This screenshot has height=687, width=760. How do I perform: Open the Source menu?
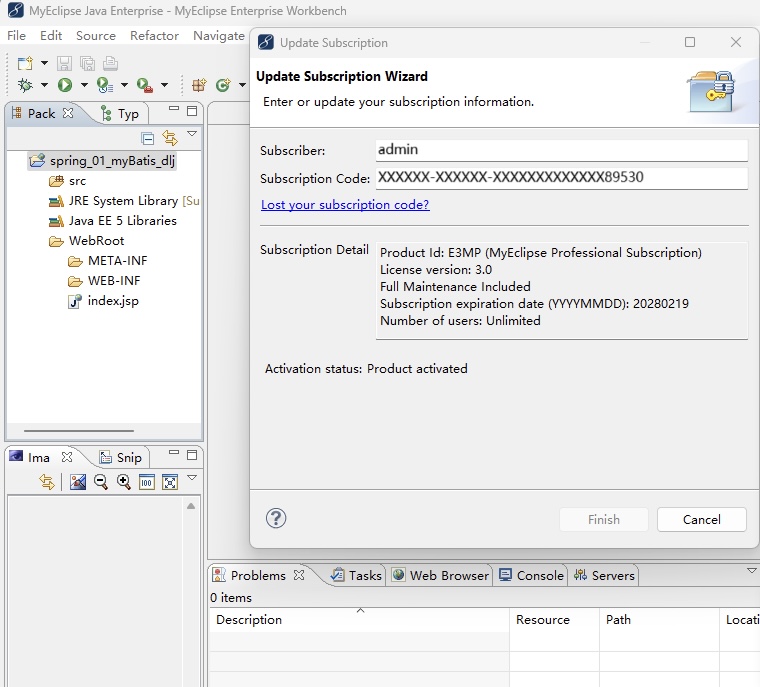[x=96, y=36]
